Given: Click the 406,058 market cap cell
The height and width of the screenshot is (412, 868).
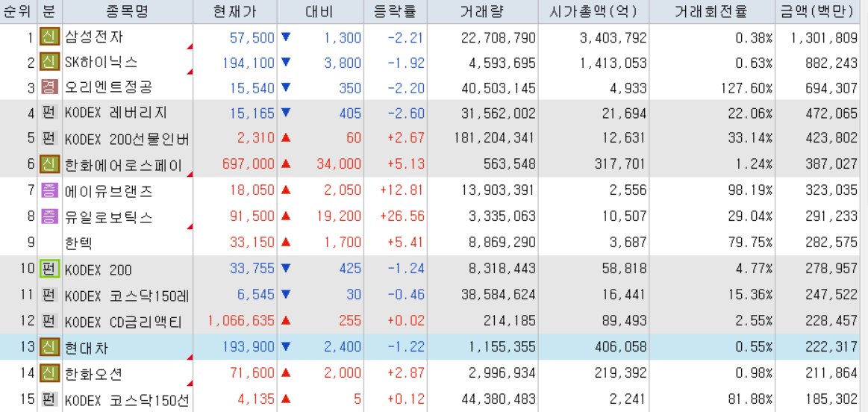Looking at the screenshot, I should (620, 347).
